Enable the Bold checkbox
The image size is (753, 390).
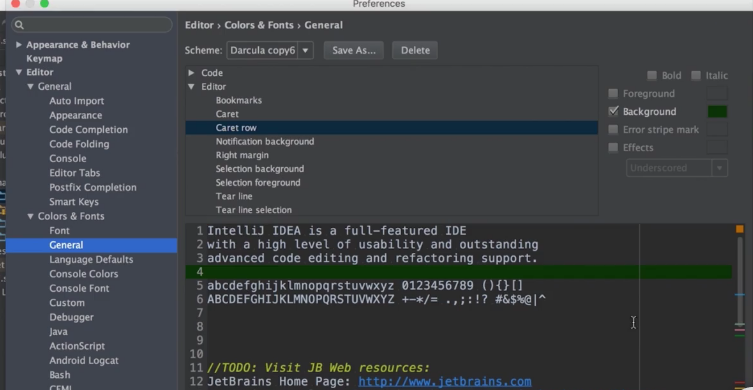652,75
